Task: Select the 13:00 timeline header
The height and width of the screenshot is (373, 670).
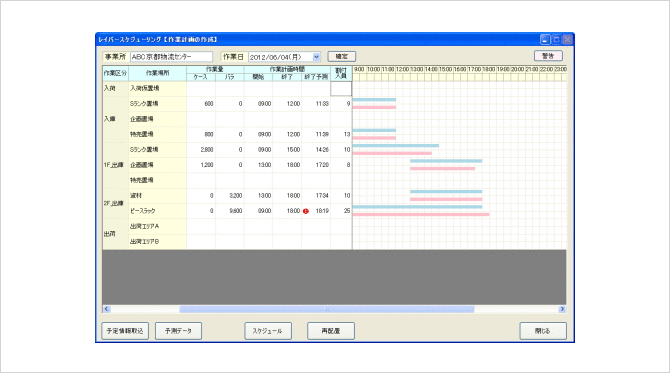Action: pos(417,69)
